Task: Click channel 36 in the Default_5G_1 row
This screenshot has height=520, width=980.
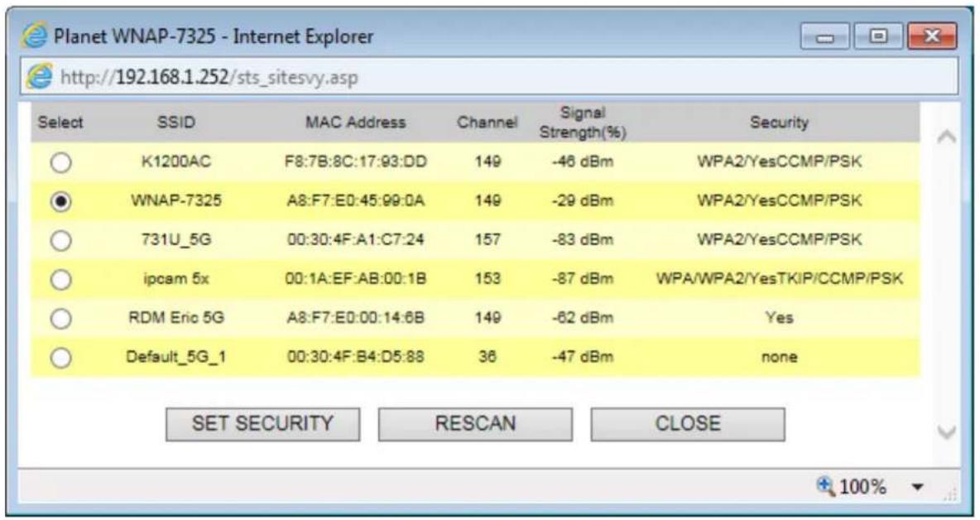Action: click(x=488, y=357)
